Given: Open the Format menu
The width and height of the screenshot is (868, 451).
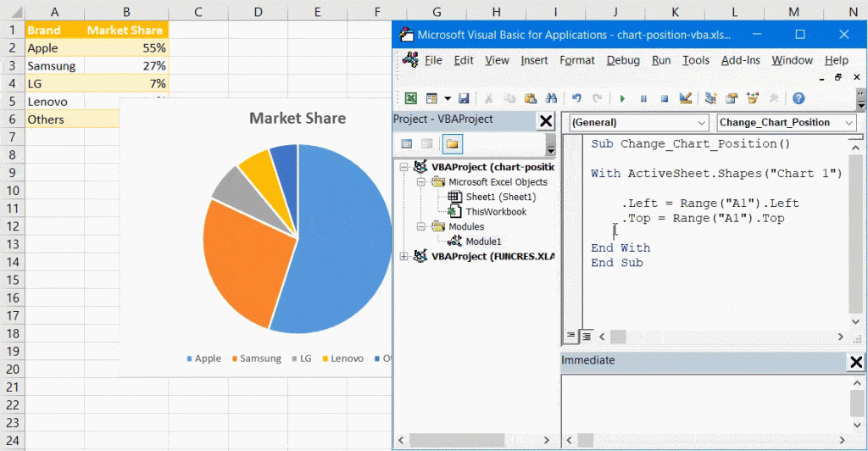Looking at the screenshot, I should tap(576, 60).
